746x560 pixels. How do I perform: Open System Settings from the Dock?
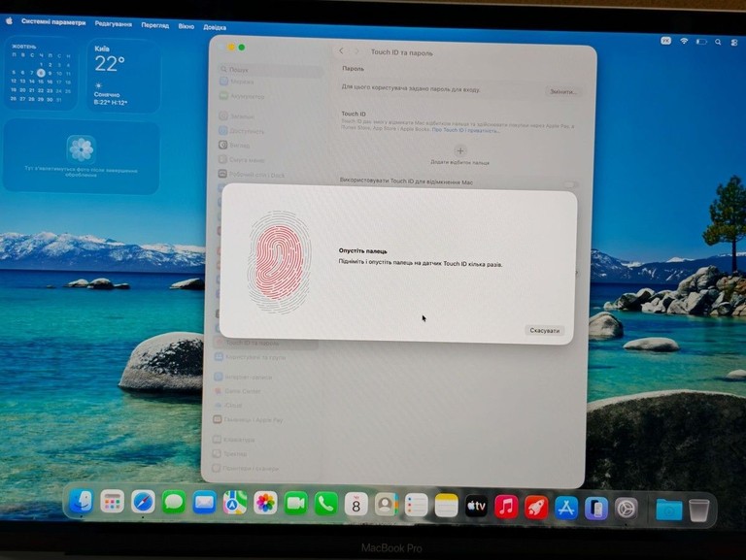click(x=627, y=510)
